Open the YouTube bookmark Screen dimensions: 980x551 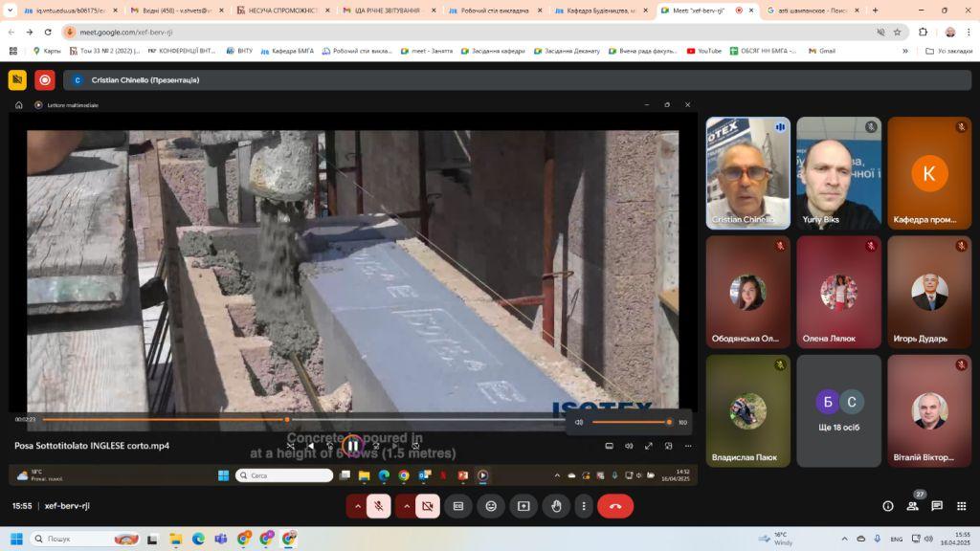[703, 52]
